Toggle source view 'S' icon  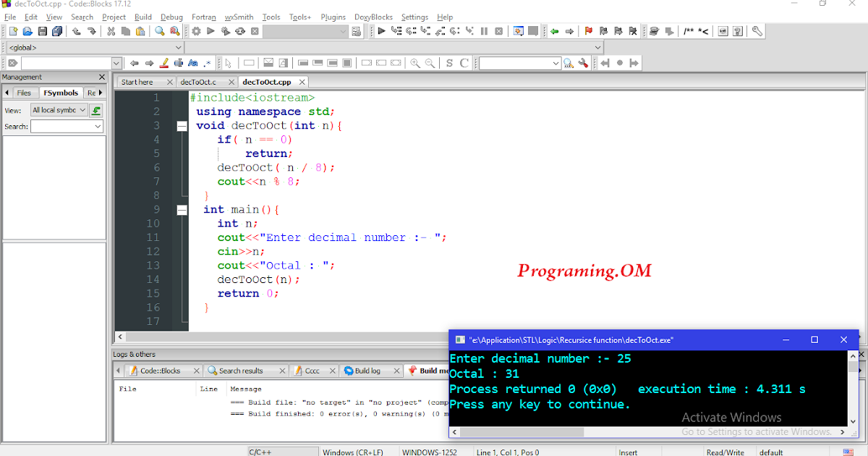tap(449, 63)
